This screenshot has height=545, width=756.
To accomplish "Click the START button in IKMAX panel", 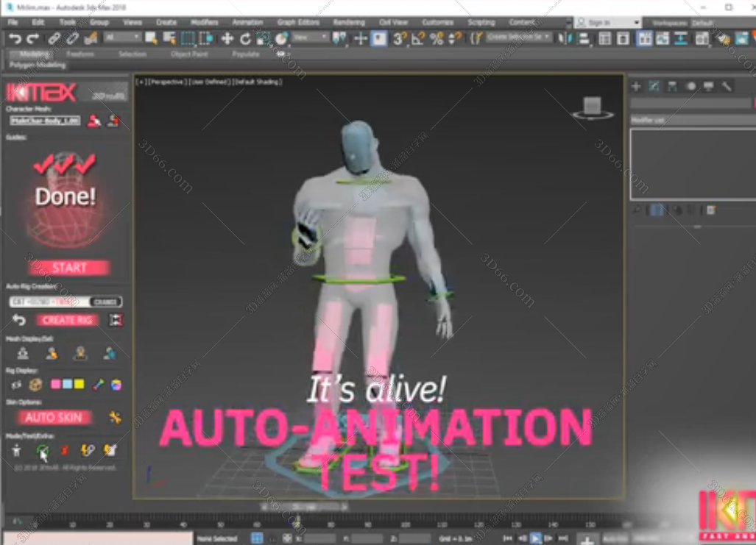I will click(x=69, y=268).
